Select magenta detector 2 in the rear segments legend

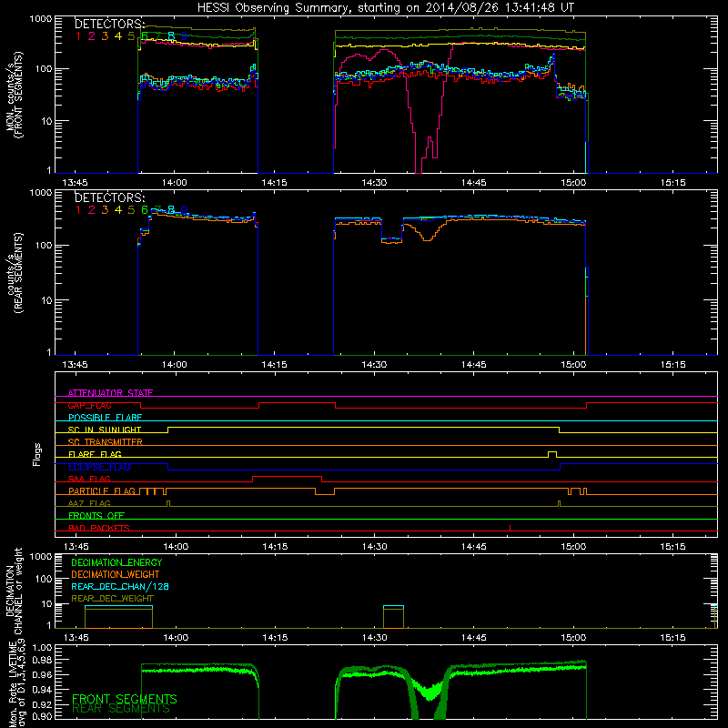coord(92,210)
